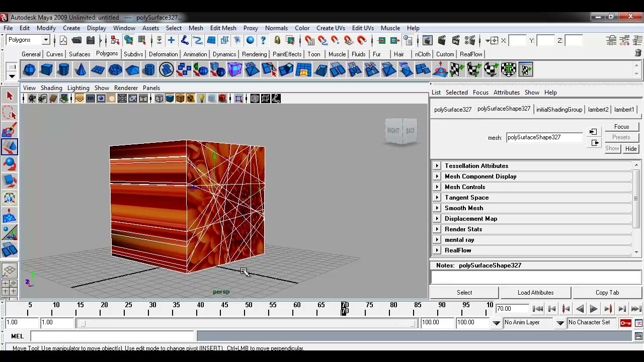Open the Edit Mesh menu

(x=223, y=28)
